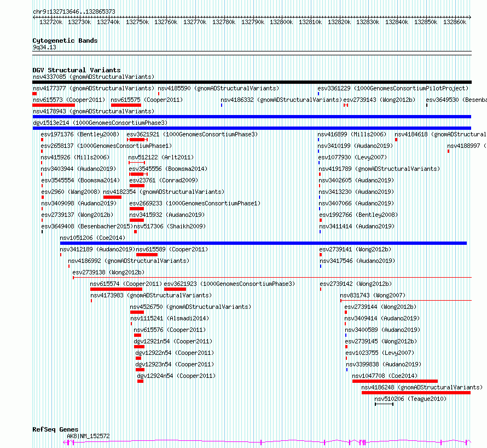Click the nsv4182354 gnomAD label

[164, 192]
